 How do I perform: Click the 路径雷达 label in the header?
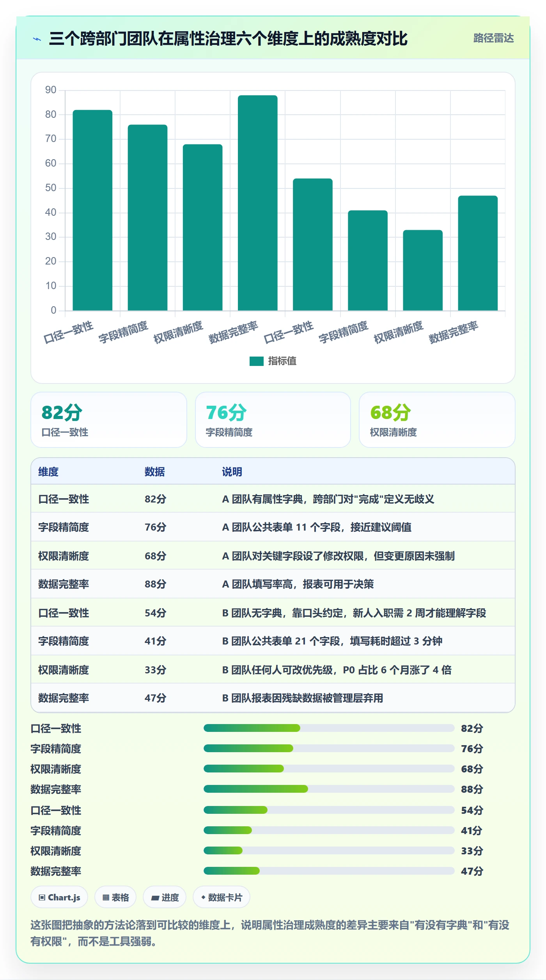pos(493,38)
